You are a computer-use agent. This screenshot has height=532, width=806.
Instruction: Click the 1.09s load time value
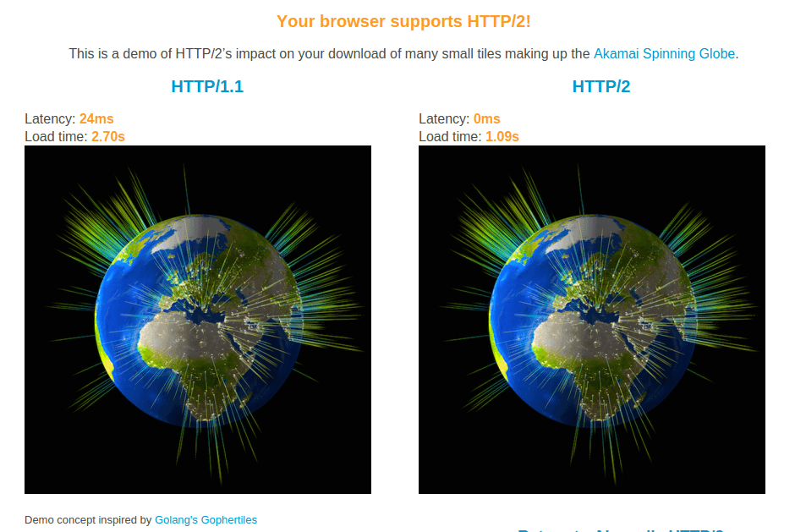pyautogui.click(x=502, y=136)
